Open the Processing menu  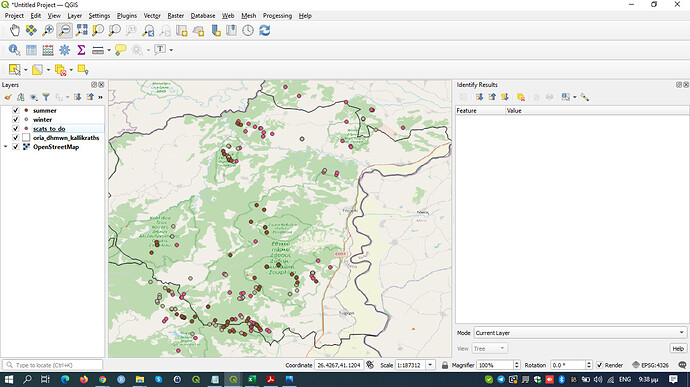(x=277, y=15)
